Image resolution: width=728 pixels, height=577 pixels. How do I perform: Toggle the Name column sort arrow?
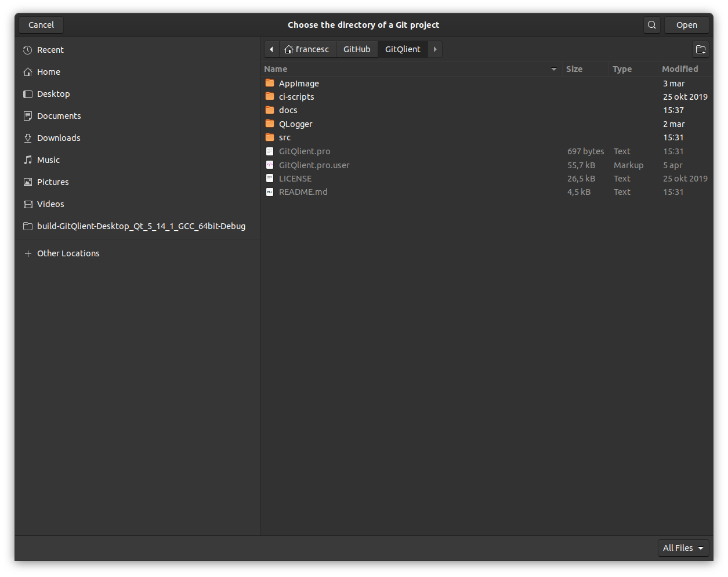click(x=553, y=69)
